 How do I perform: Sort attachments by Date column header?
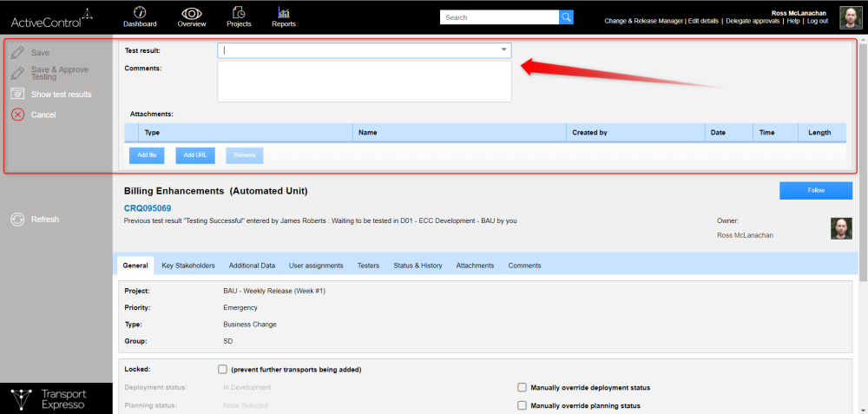(728, 133)
